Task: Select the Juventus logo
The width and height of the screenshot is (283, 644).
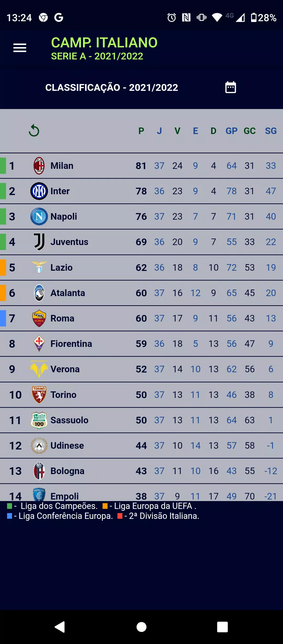Action: click(x=39, y=242)
